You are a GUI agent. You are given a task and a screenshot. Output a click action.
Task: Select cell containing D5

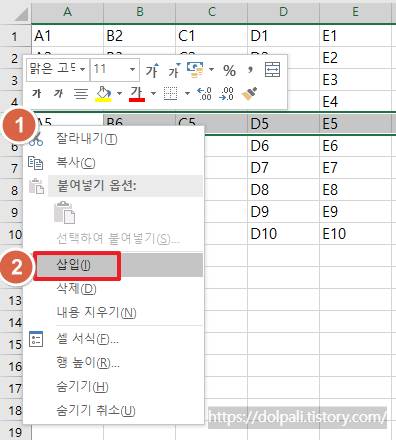coord(283,124)
